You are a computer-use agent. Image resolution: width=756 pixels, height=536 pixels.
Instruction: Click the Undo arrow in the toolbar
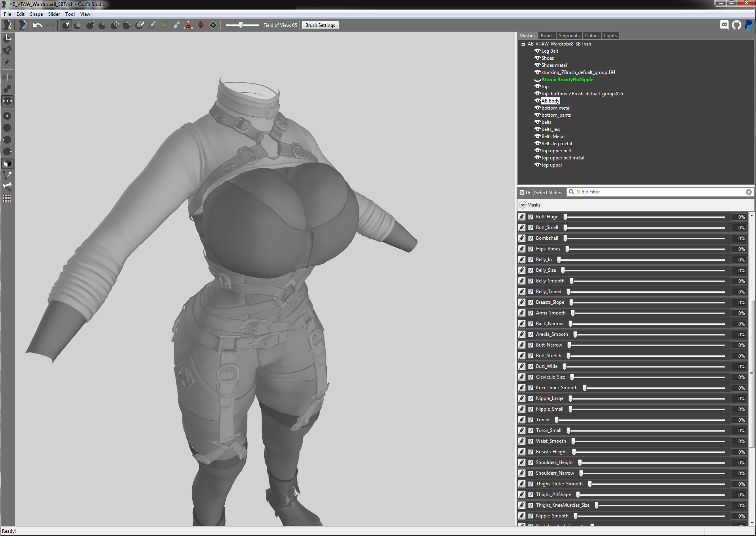(x=38, y=25)
